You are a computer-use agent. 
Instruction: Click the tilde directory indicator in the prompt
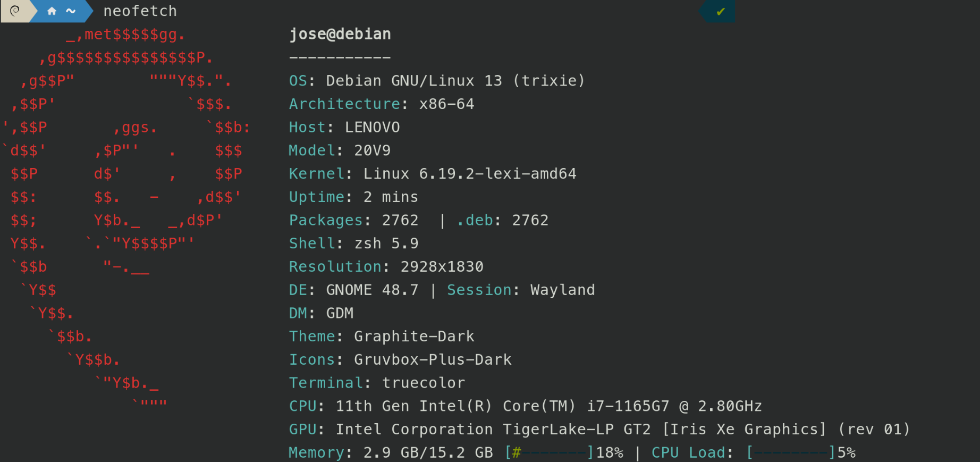71,11
